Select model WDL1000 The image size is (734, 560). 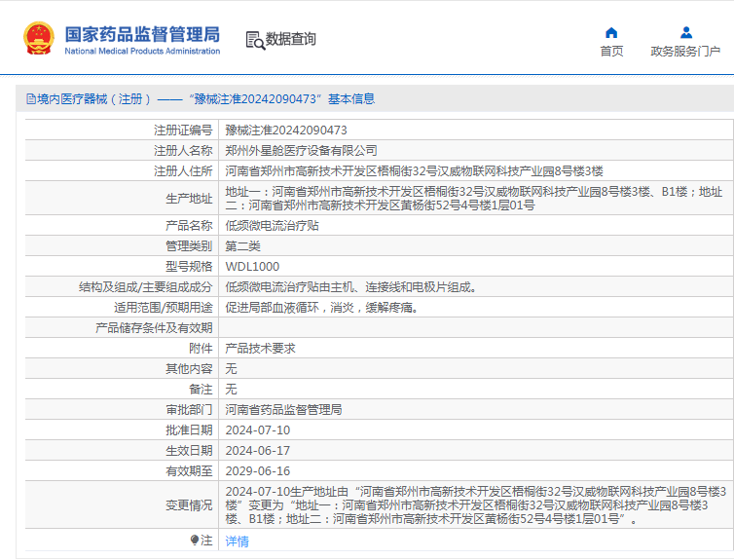pyautogui.click(x=252, y=267)
